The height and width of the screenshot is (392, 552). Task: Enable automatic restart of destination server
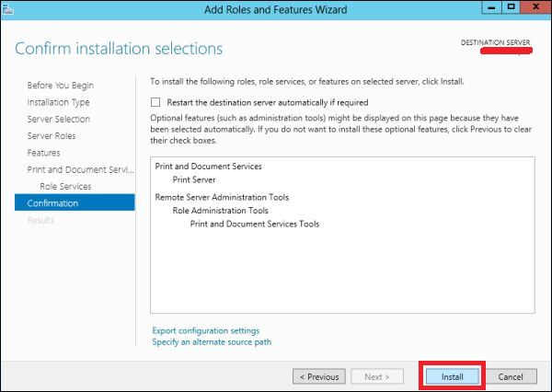[156, 102]
